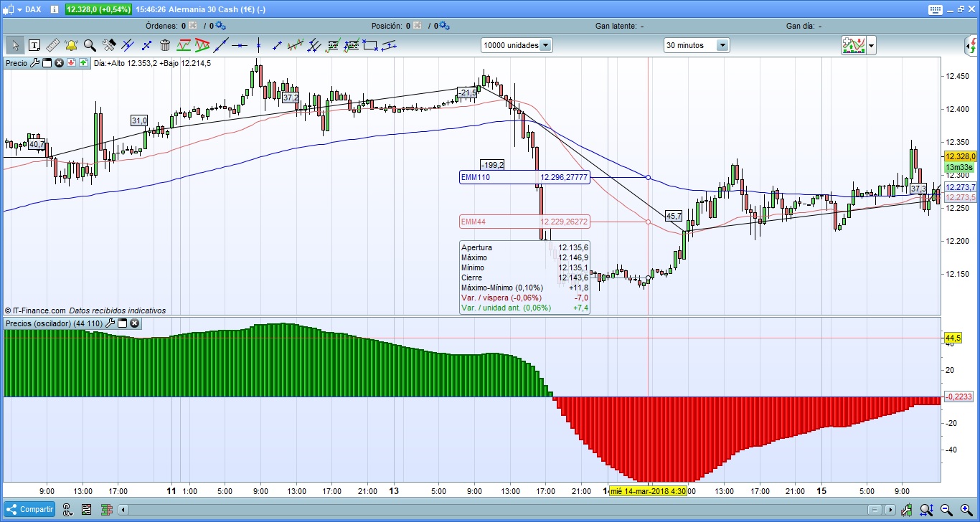Click the Precios (oscilador) (44 110) title
The height and width of the screenshot is (522, 980).
54,323
